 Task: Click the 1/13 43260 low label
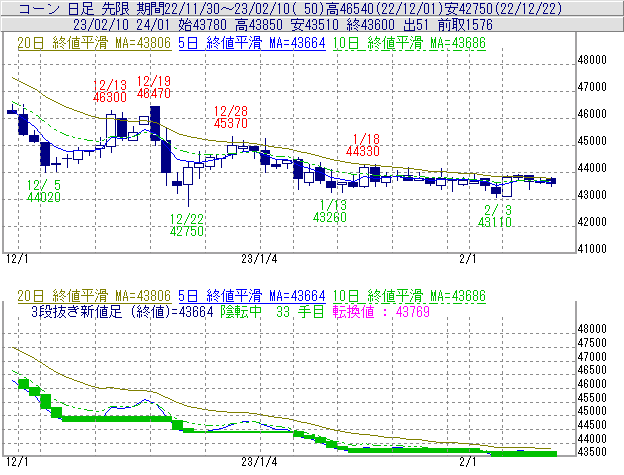[x=330, y=211]
